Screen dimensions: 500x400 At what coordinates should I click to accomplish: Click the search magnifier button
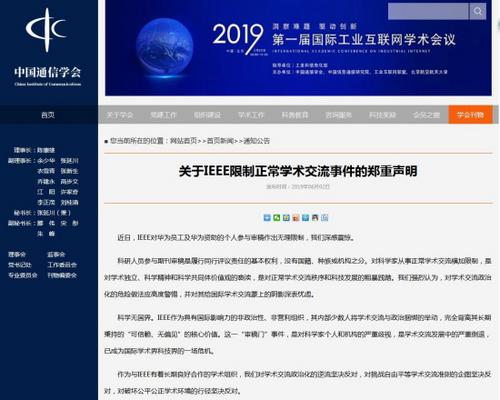(x=478, y=11)
